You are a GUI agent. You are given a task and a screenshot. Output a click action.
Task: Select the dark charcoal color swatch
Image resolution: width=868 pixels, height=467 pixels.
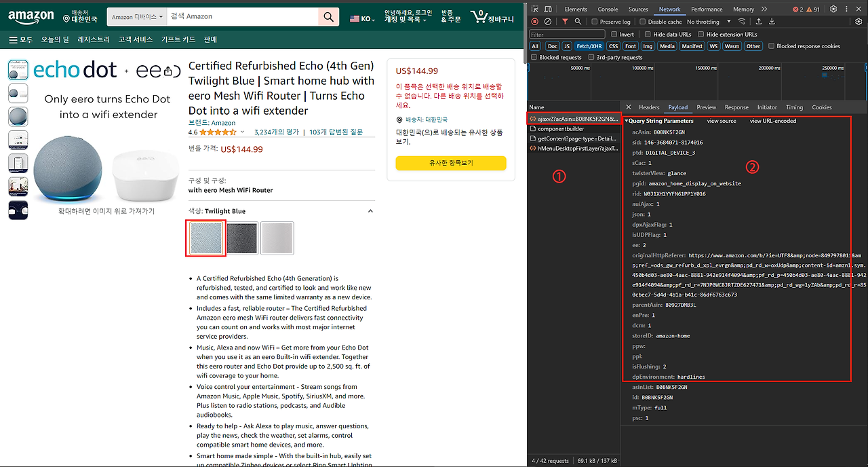(241, 238)
